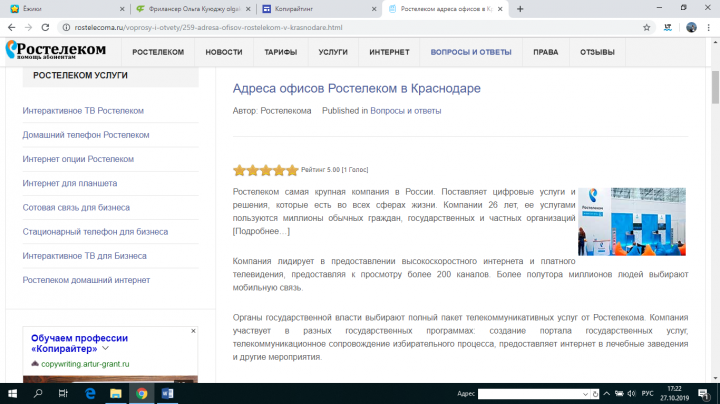Expand the ad dropdown chevron

tap(106, 348)
